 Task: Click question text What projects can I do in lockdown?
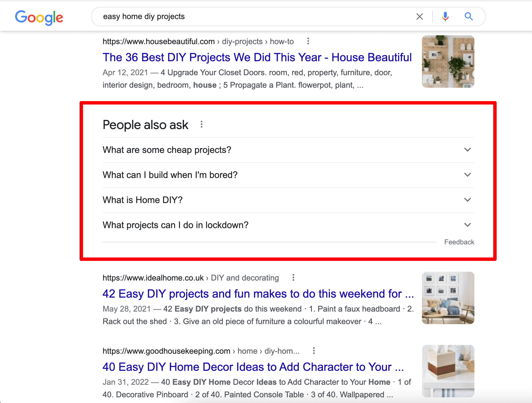175,225
